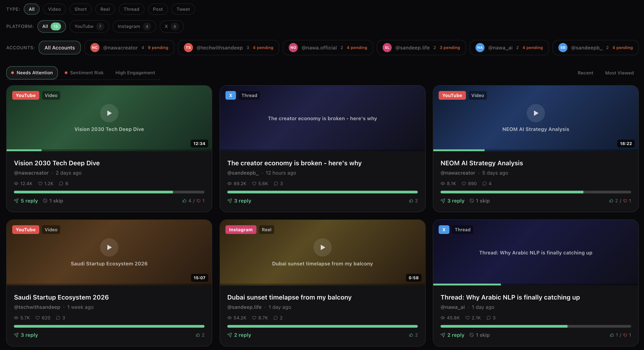Screen dimensions: 644x350
Task: Filter content type by Video
Action: [x=55, y=9]
